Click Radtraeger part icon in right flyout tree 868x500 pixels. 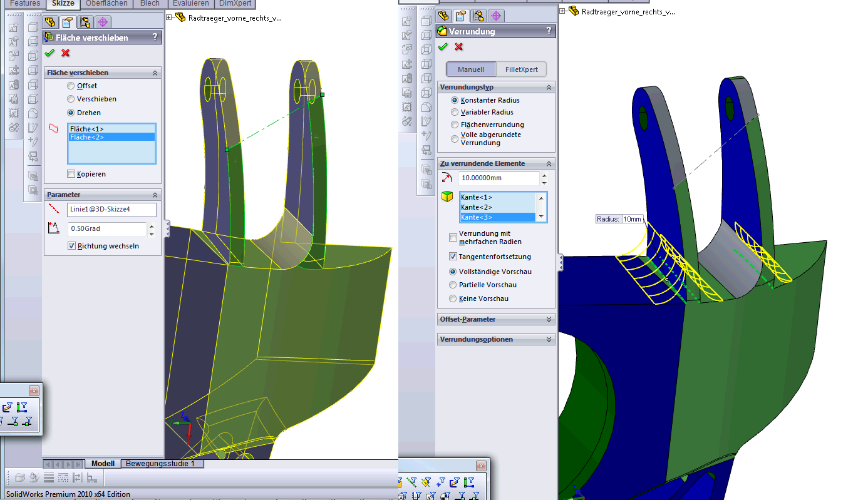pos(574,11)
